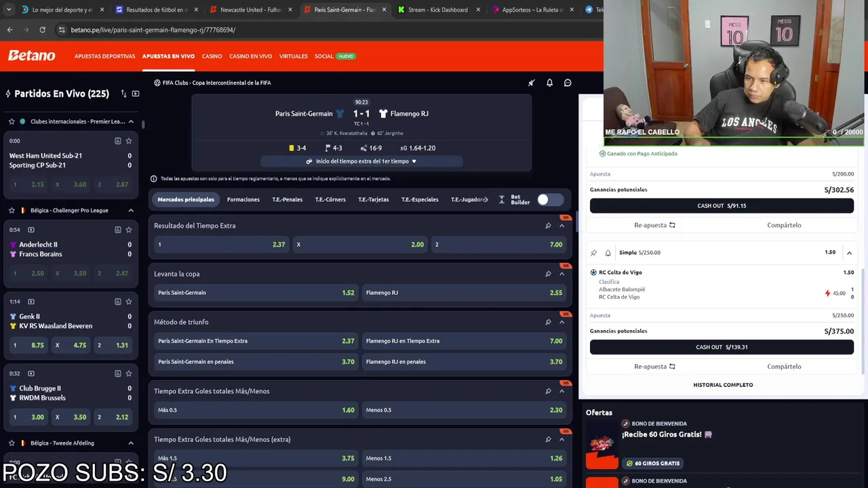Open Apuestas Deportivas menu
The height and width of the screenshot is (488, 868).
coord(104,56)
